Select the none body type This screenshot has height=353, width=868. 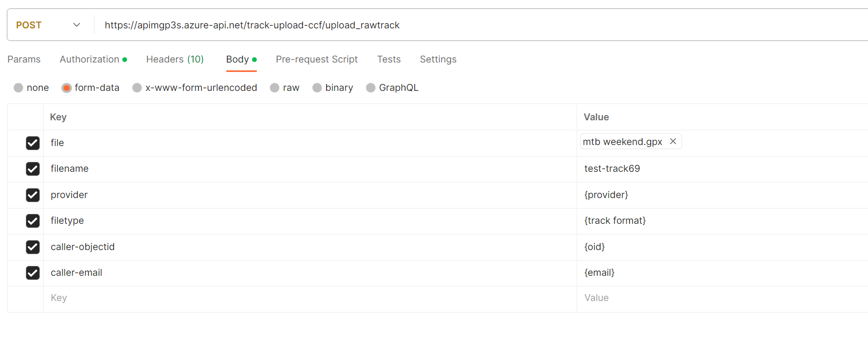[19, 88]
